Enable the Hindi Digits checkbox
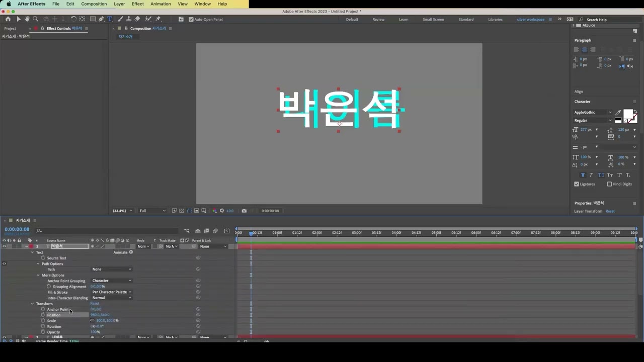Viewport: 644px width, 362px height. coord(609,184)
